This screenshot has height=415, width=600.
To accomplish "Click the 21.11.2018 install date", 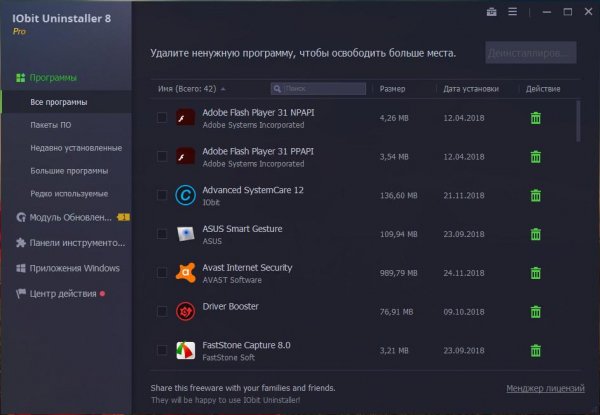I will [x=464, y=195].
